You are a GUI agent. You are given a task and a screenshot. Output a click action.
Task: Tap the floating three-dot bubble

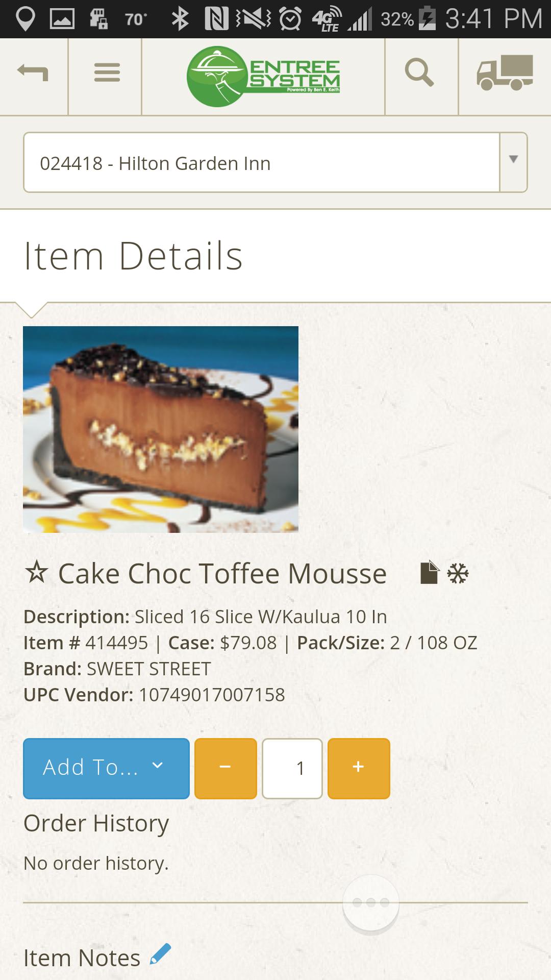[371, 903]
